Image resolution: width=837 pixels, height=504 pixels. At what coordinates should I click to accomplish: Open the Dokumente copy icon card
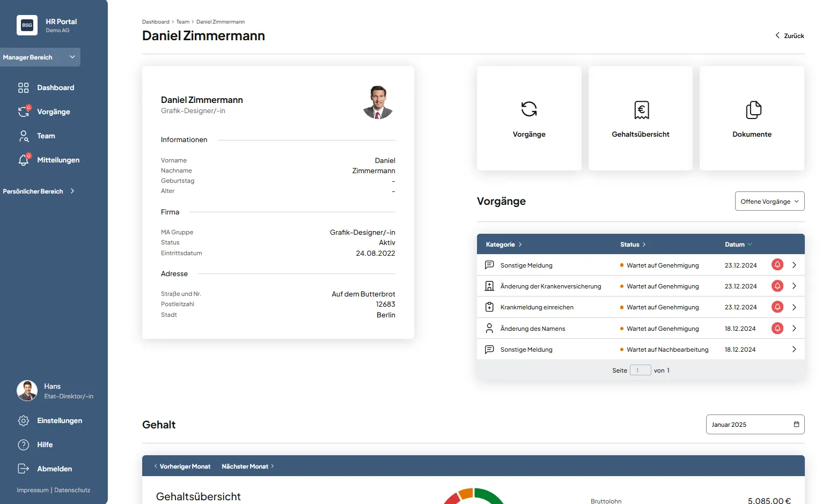point(753,110)
